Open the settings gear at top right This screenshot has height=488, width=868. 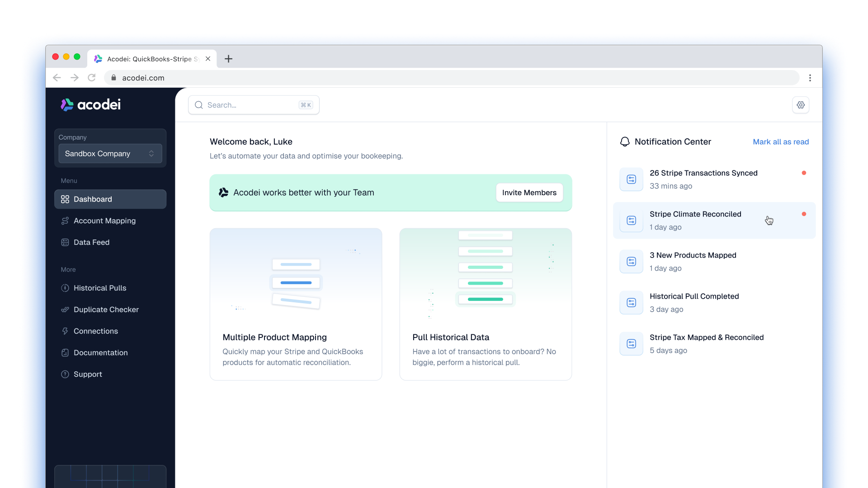(x=801, y=104)
